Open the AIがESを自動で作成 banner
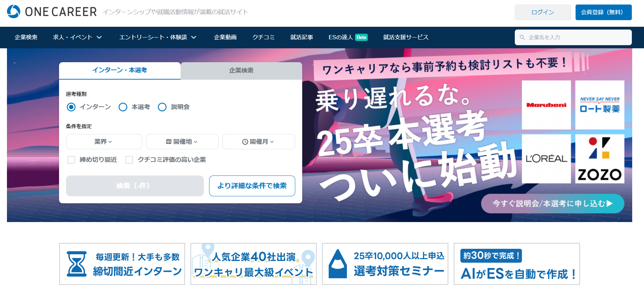Image resolution: width=644 pixels, height=303 pixels. (x=517, y=264)
